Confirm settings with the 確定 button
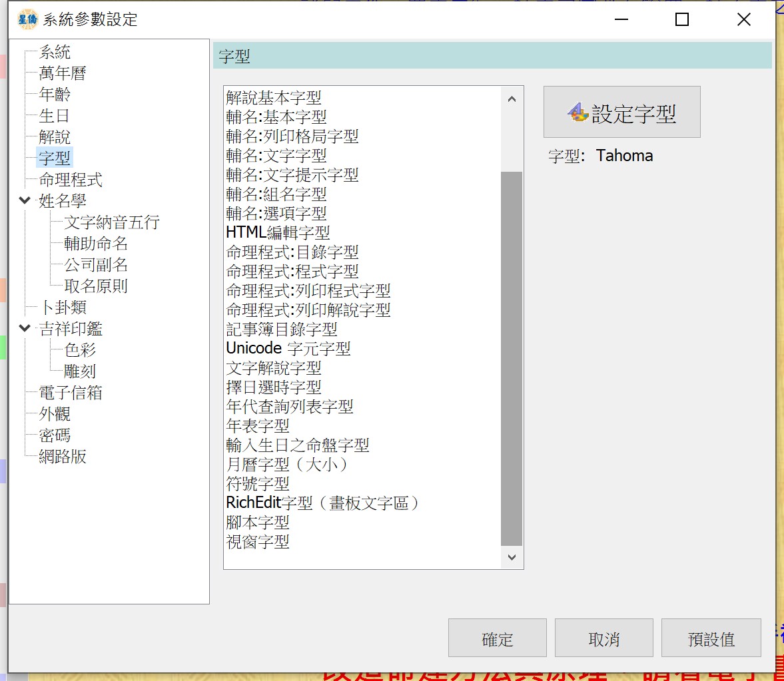Screen dimensions: 784x681 [497, 638]
